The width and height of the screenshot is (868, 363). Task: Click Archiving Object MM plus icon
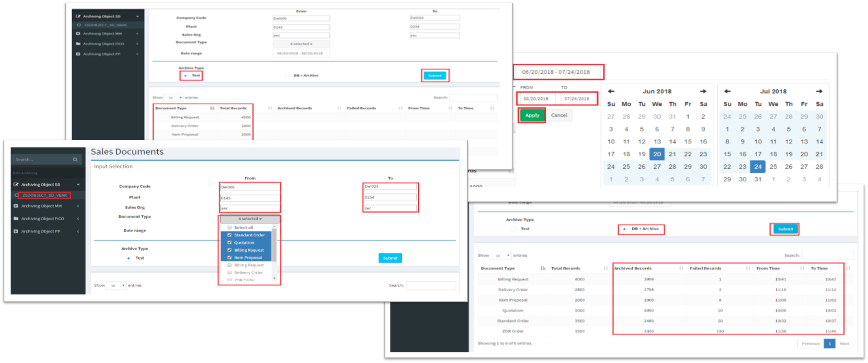[x=16, y=206]
